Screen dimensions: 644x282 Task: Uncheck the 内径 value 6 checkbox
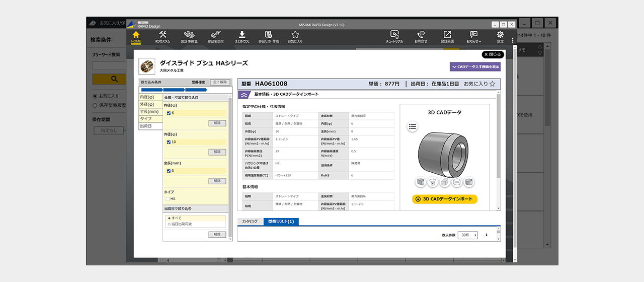click(169, 113)
